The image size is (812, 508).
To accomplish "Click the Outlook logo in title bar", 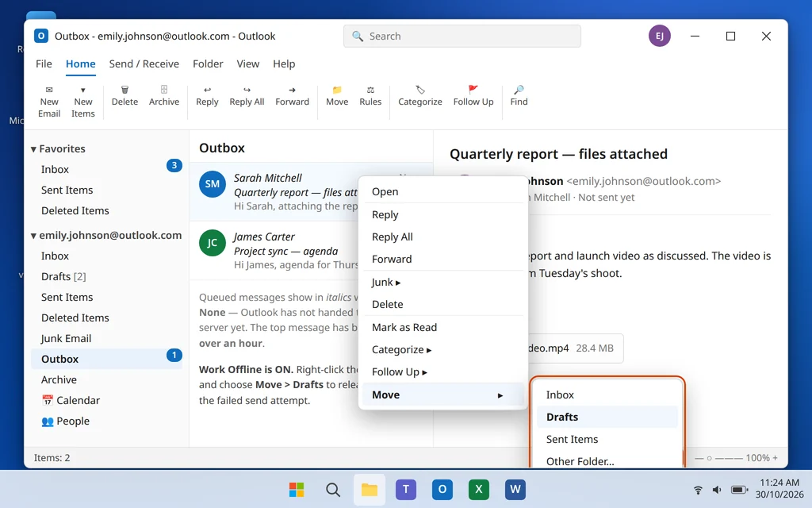I will click(41, 36).
